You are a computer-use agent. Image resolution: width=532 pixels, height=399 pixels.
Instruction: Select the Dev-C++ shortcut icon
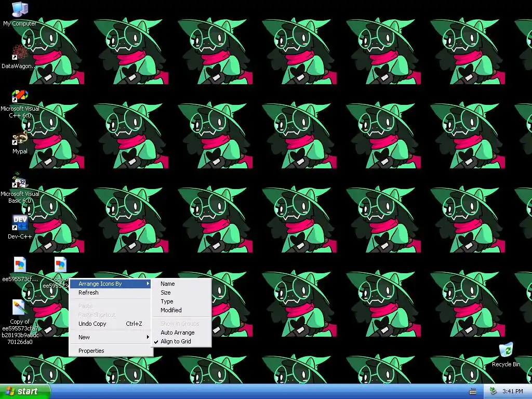(x=20, y=223)
